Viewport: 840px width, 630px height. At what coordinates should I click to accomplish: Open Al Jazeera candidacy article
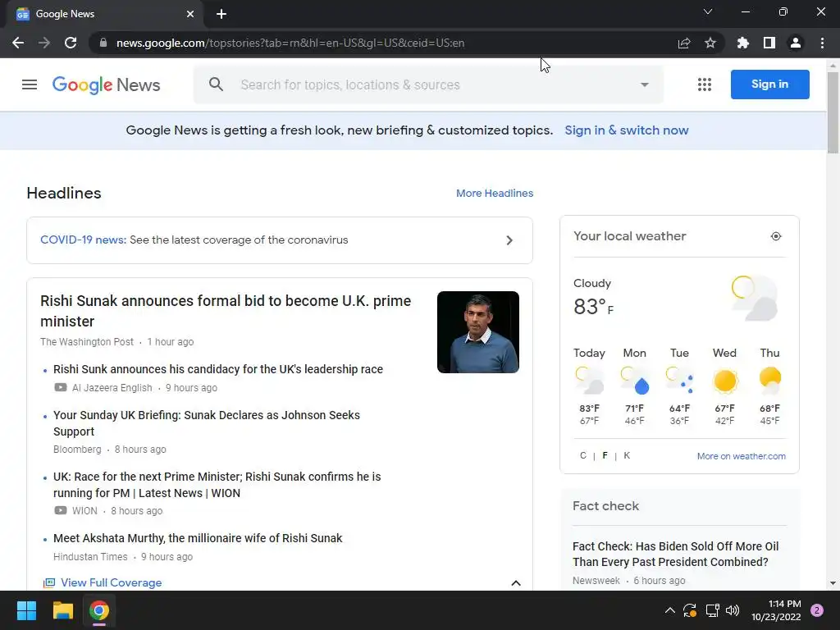point(218,369)
